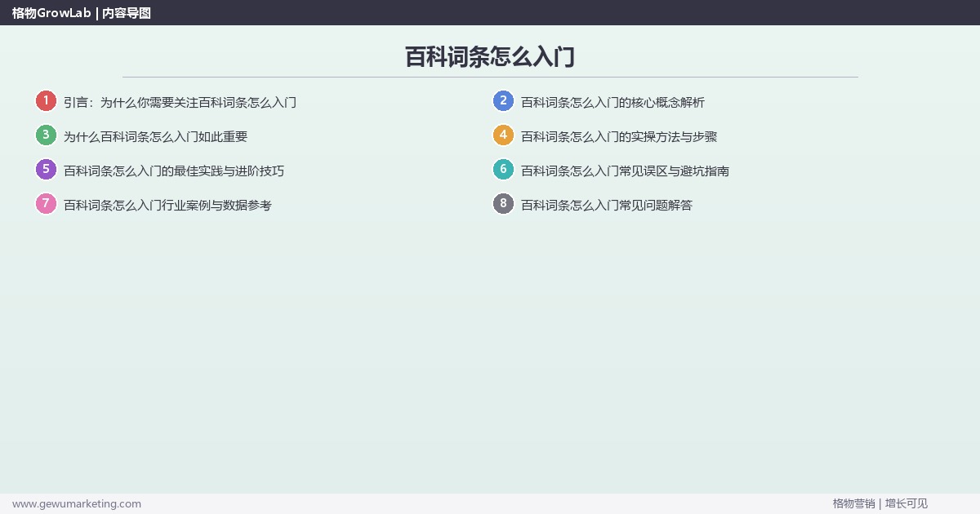The height and width of the screenshot is (514, 980).
Task: Open section 引言：为什么你需要关注百科词条怎么入门
Action: tap(180, 103)
